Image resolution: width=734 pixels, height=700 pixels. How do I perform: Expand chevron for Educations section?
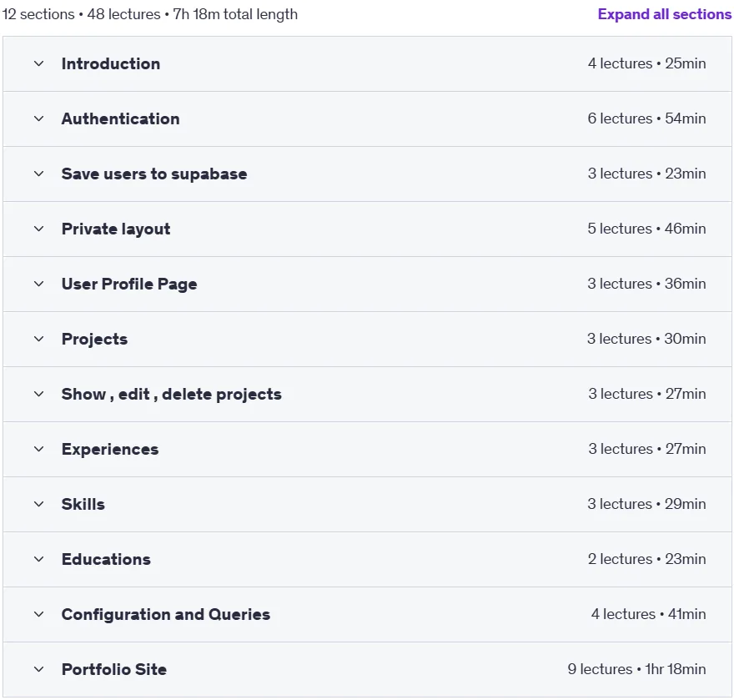point(39,559)
